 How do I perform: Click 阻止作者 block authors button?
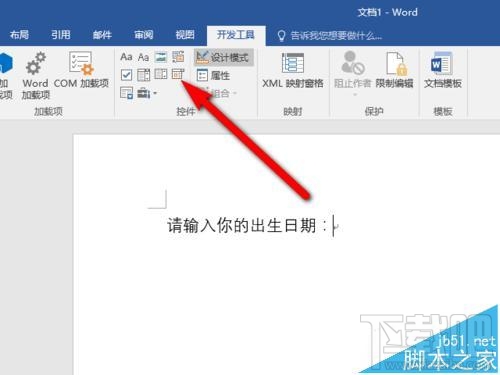353,69
